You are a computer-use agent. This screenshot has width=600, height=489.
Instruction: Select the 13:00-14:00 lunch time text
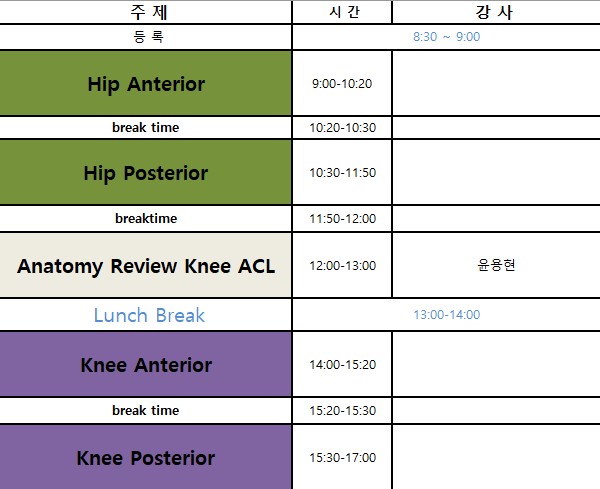(446, 315)
